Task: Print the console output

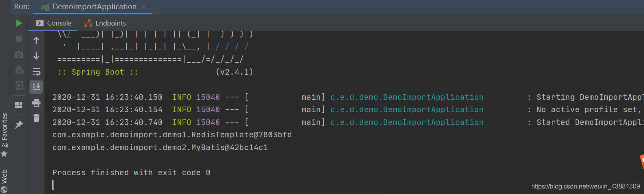Action: [36, 103]
